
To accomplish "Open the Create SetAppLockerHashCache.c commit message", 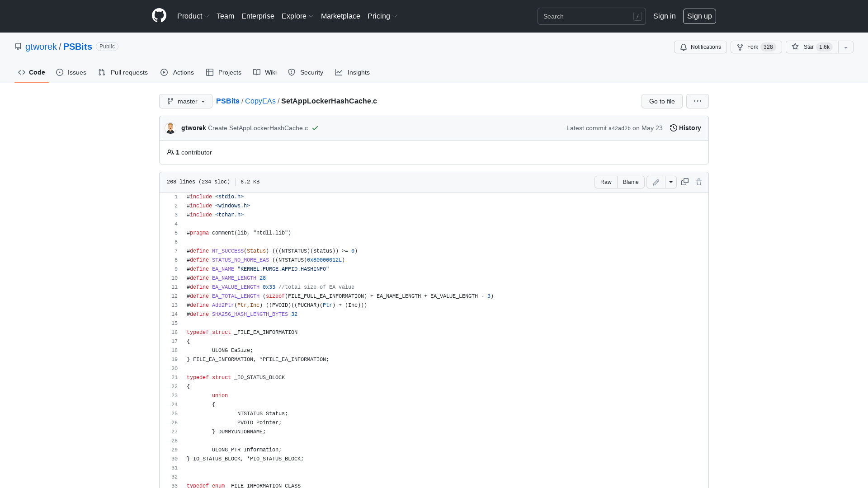I will pyautogui.click(x=258, y=128).
